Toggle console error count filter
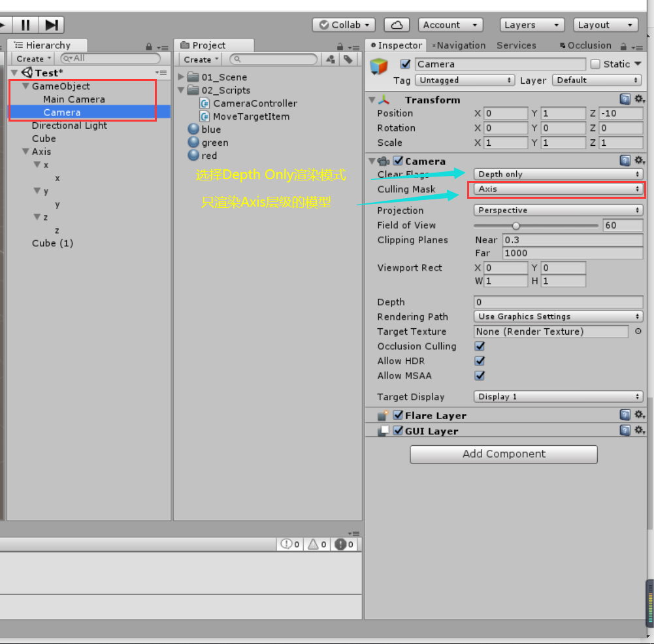This screenshot has width=654, height=644. pos(345,544)
